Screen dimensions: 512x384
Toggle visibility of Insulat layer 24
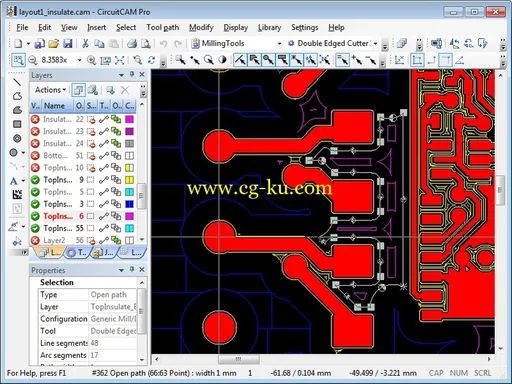tap(35, 143)
